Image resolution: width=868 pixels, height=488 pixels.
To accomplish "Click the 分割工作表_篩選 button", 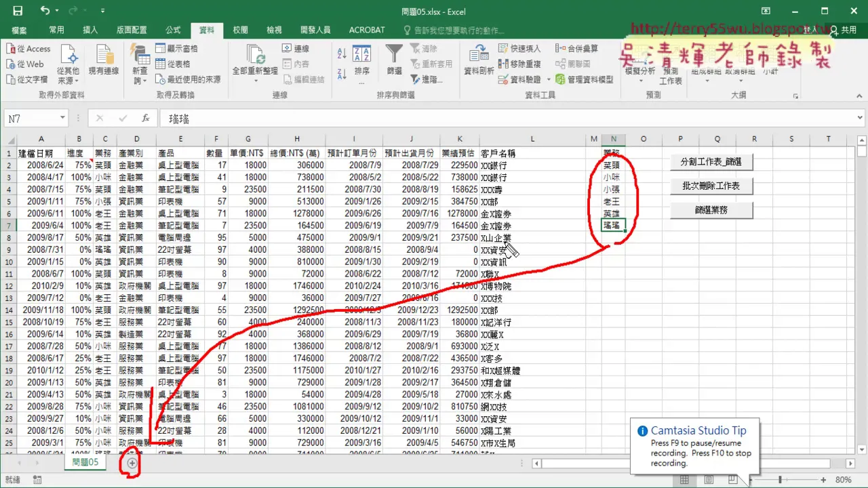I will pyautogui.click(x=711, y=162).
